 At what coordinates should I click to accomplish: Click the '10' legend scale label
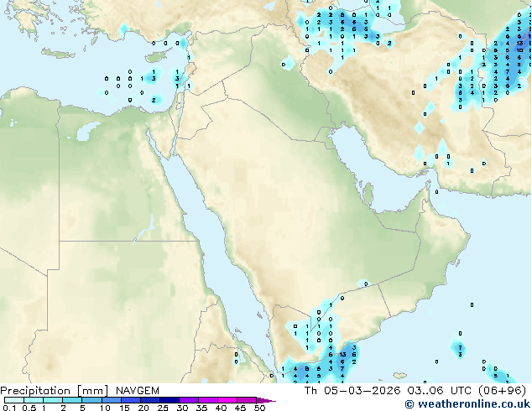coord(105,408)
